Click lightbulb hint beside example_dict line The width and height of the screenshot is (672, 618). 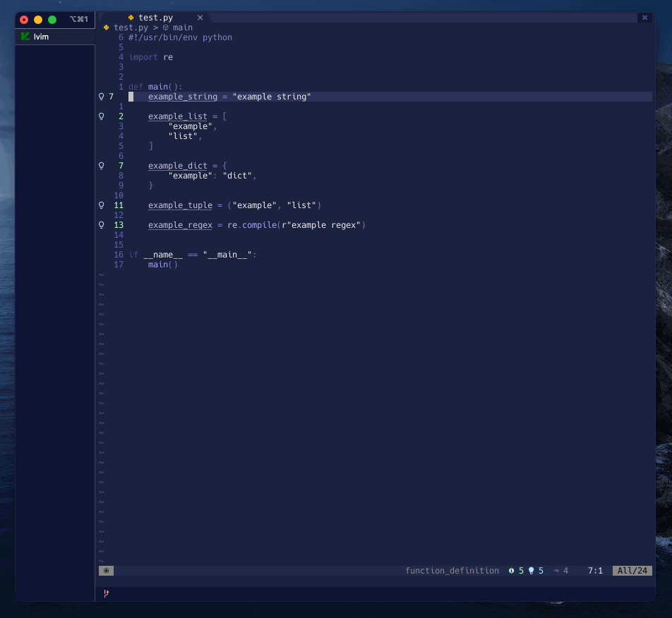(102, 166)
